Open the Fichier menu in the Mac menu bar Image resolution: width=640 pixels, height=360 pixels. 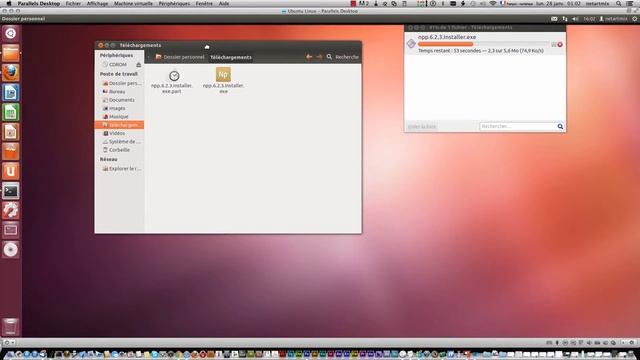point(73,3)
